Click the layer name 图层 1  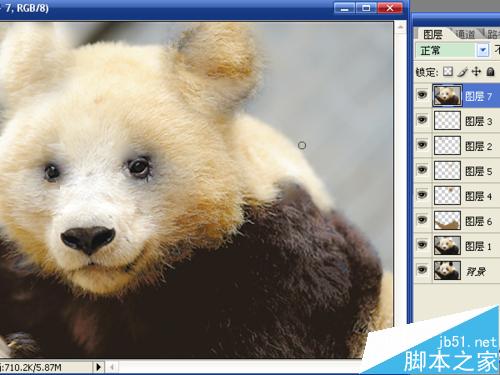click(478, 246)
